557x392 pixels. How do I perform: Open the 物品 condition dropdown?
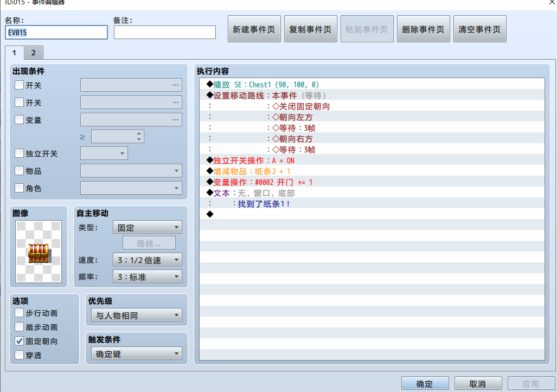pos(131,171)
